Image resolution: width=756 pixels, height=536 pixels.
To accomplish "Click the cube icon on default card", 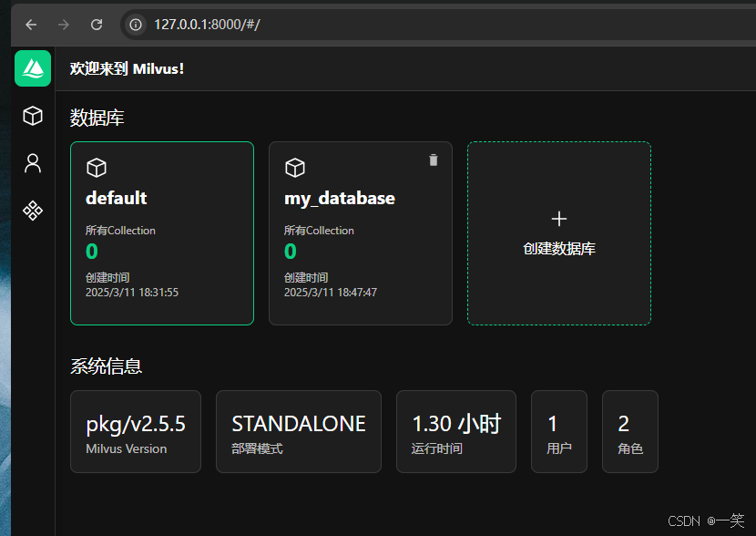I will (x=97, y=168).
